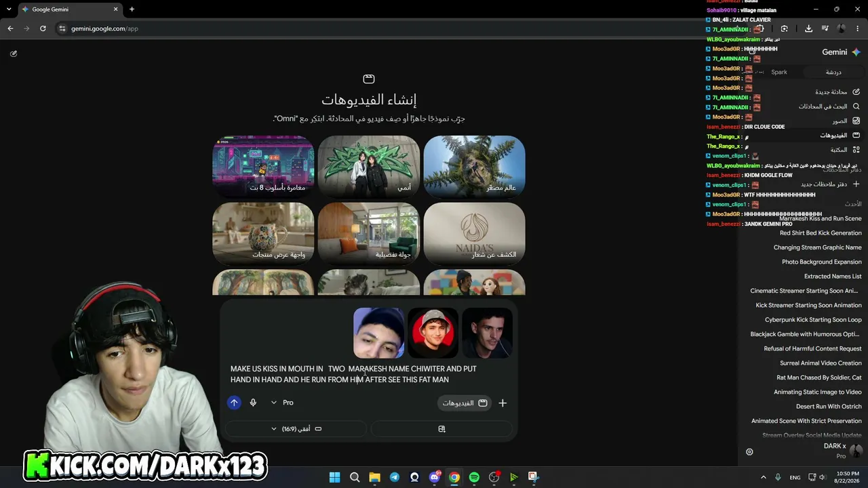Click the Google Lens search icon in toolbar

pos(784,28)
